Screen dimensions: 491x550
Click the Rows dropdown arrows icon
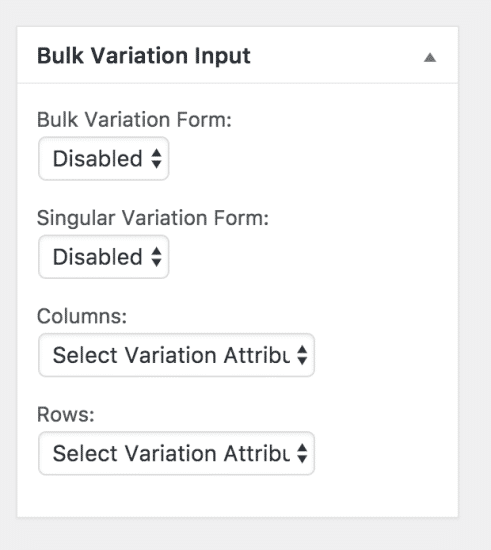[302, 453]
